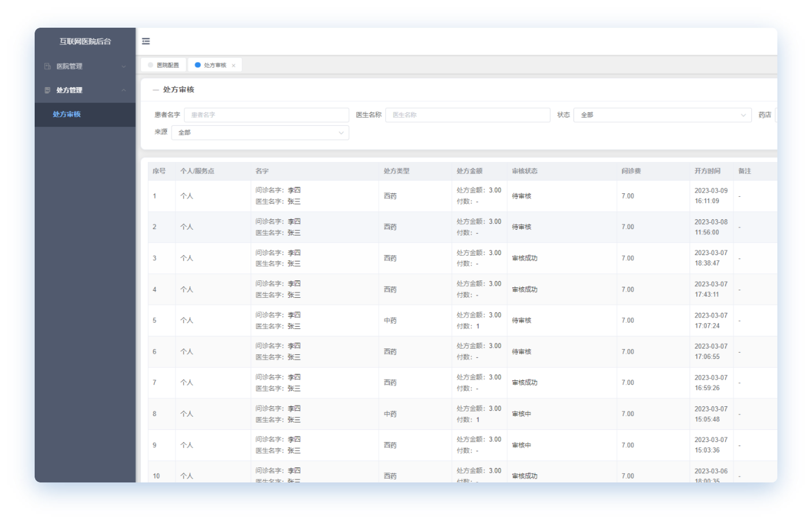This screenshot has height=524, width=812.
Task: Collapse the 处方审核 panel dash icon
Action: click(x=155, y=90)
